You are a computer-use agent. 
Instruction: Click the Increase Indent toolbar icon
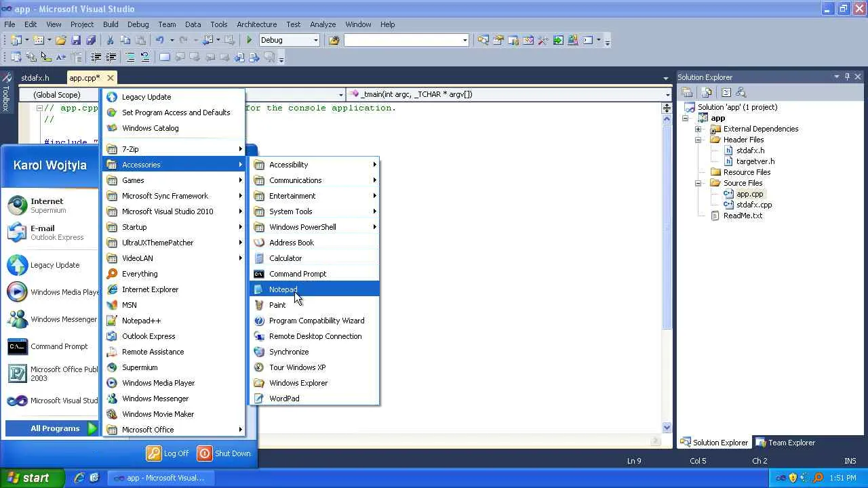click(111, 58)
